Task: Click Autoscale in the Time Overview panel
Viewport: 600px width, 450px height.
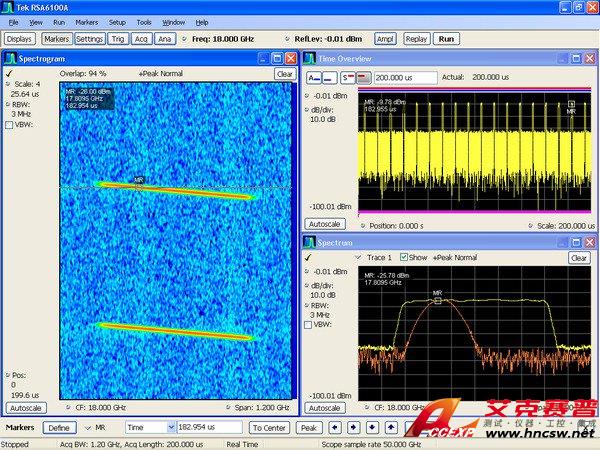Action: (323, 224)
